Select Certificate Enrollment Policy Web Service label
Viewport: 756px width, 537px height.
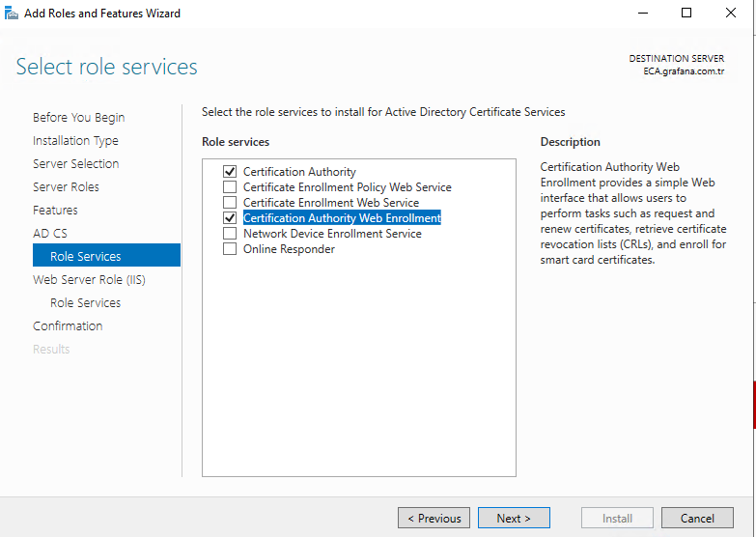(348, 186)
